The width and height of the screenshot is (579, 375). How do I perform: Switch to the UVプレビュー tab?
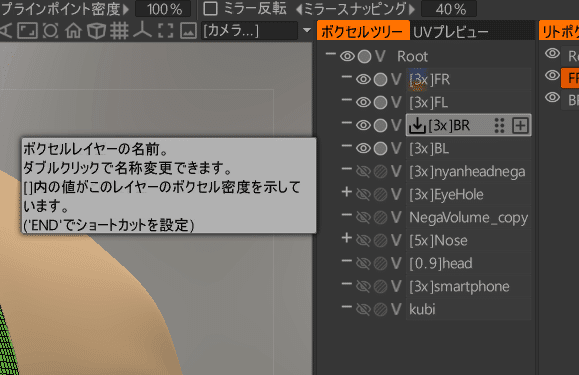451,32
